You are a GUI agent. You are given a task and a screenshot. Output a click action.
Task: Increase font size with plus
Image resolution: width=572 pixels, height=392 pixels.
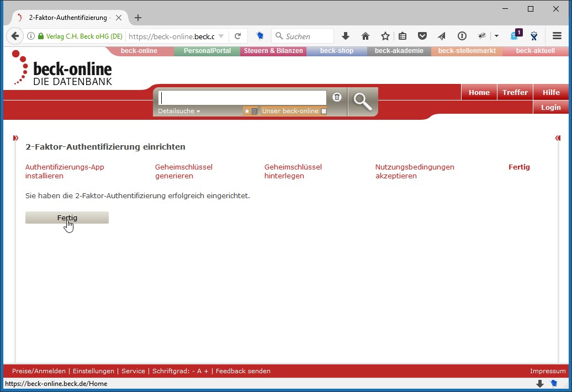pyautogui.click(x=206, y=371)
